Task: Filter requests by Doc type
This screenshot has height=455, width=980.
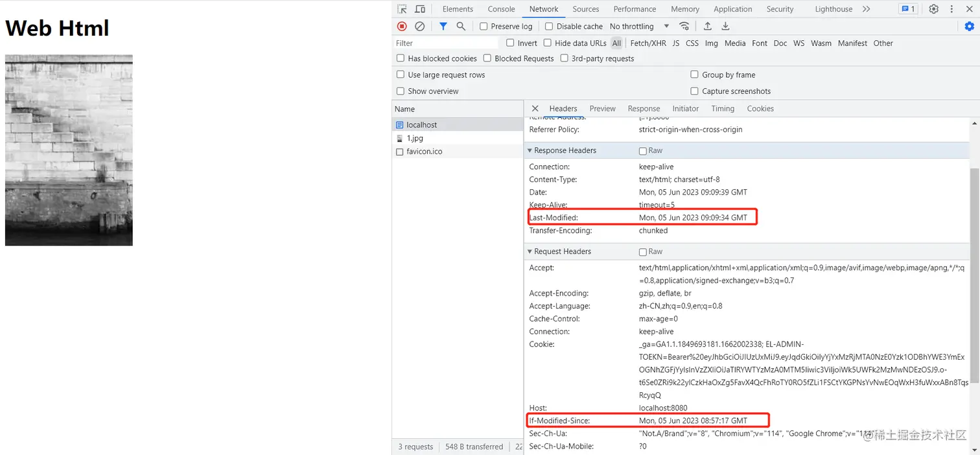Action: (780, 43)
